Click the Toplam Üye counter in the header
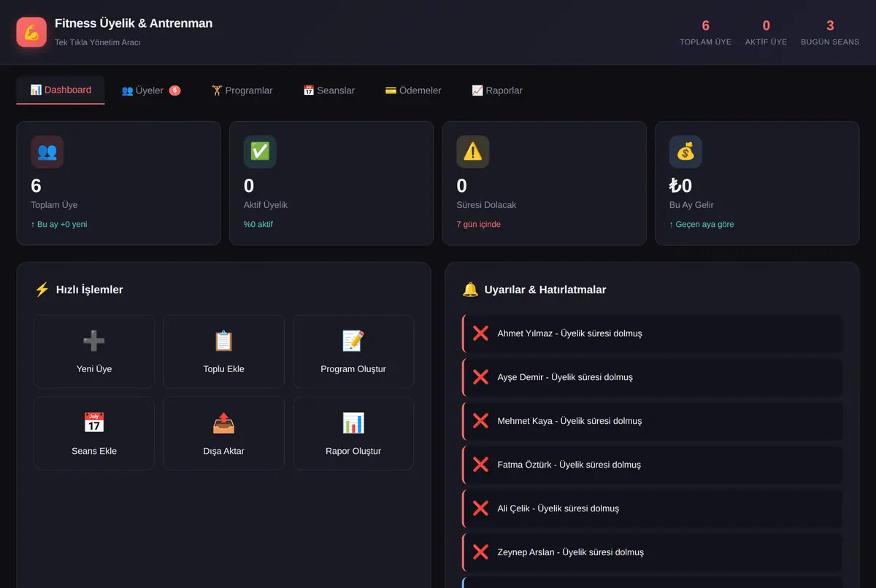876x588 pixels. (x=705, y=32)
